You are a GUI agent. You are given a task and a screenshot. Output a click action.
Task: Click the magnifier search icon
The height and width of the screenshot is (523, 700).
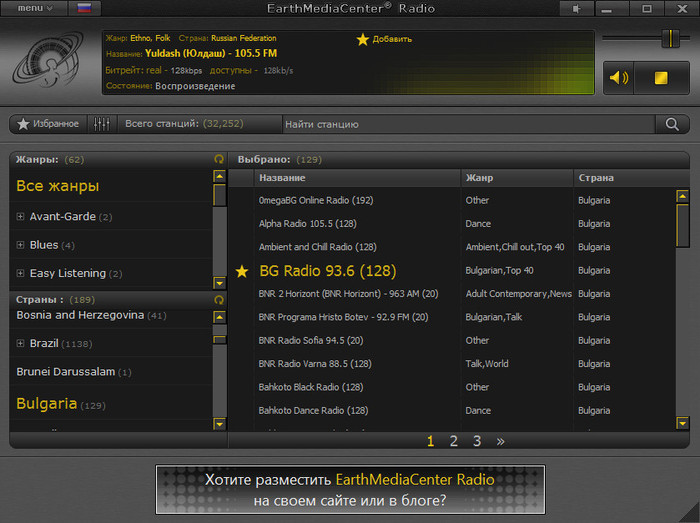(672, 125)
